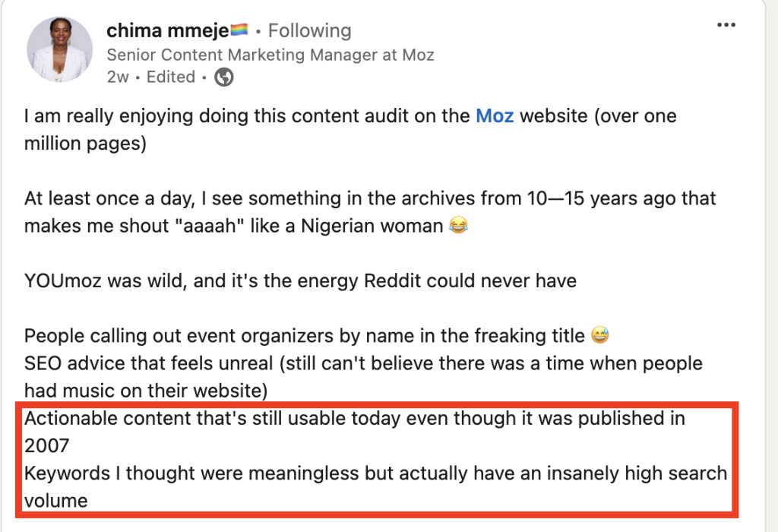778x532 pixels.
Task: Click the author name 'chima mmeje'
Action: tap(166, 31)
